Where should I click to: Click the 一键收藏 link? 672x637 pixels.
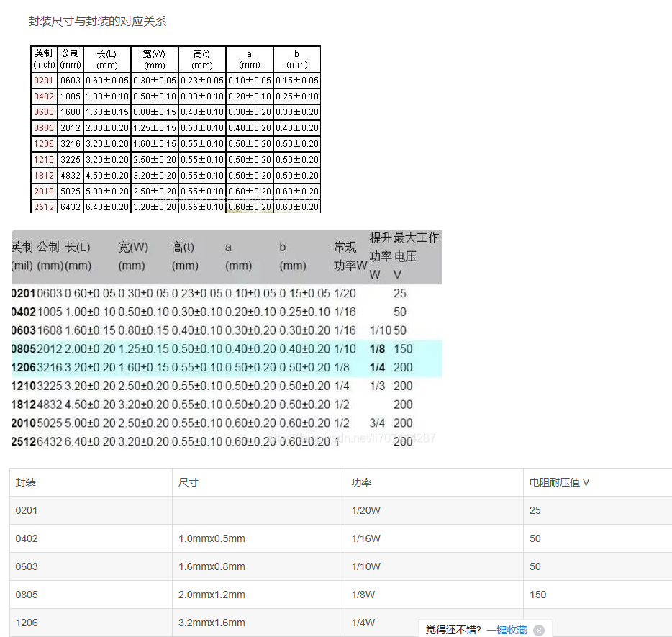(x=507, y=630)
